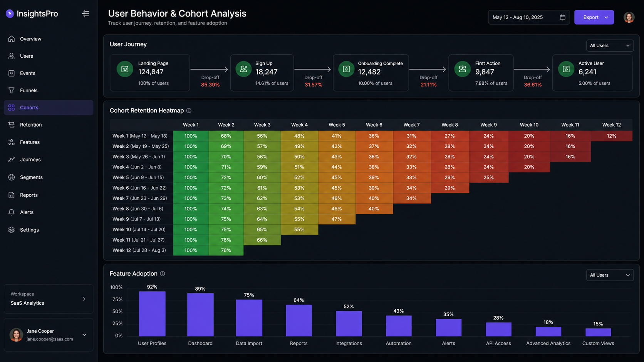Click the Overview home icon
This screenshot has height=362, width=644.
coord(12,39)
